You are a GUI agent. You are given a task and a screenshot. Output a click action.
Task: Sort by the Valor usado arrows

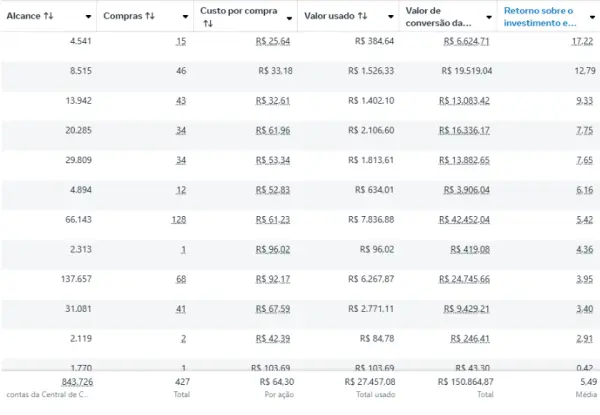click(x=362, y=16)
